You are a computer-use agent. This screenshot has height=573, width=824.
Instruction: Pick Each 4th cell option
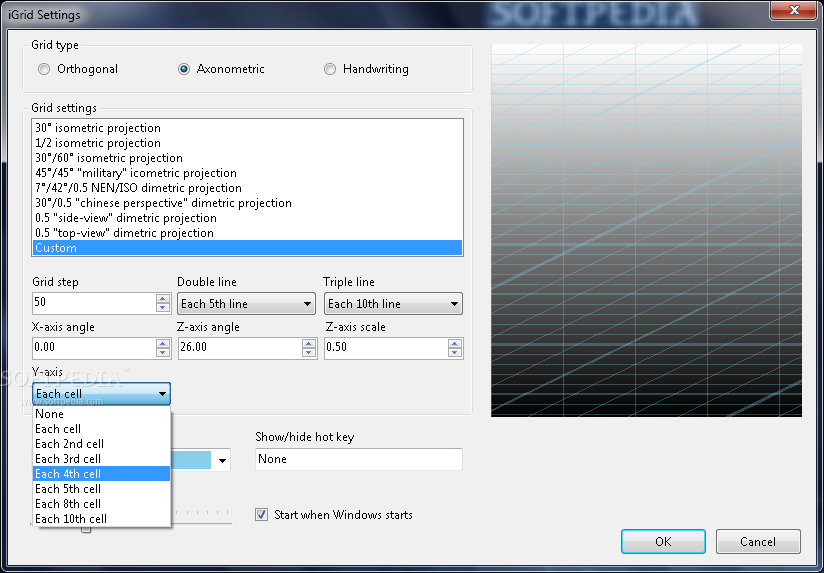(101, 474)
